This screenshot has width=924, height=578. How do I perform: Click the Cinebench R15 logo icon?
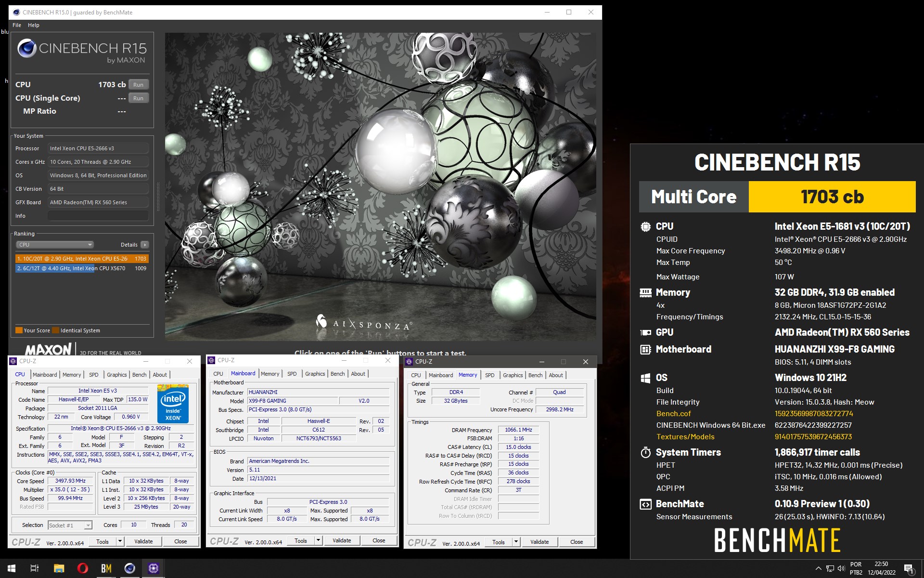coord(26,48)
